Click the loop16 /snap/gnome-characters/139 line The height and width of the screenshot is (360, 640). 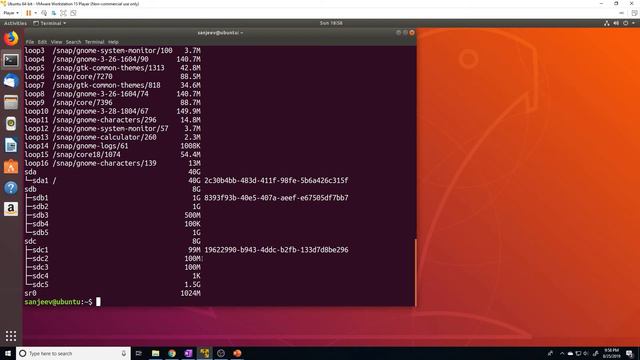click(x=113, y=163)
